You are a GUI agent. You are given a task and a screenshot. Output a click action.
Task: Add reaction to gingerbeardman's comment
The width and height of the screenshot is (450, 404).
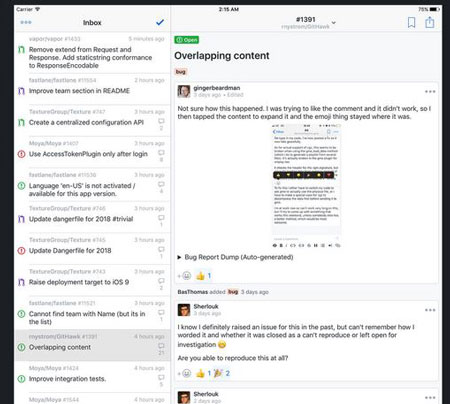(x=185, y=276)
